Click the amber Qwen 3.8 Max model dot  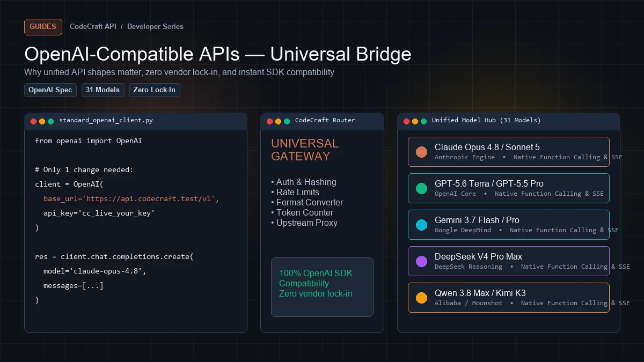(421, 298)
